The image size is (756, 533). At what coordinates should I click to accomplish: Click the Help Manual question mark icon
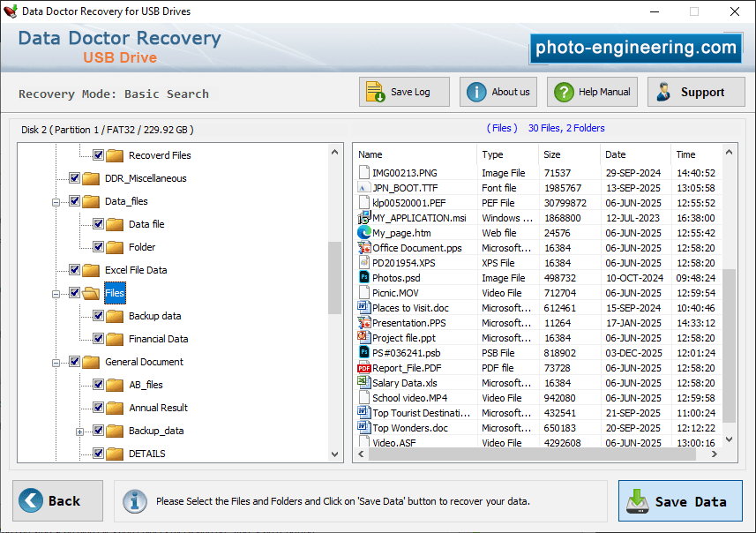click(x=564, y=92)
